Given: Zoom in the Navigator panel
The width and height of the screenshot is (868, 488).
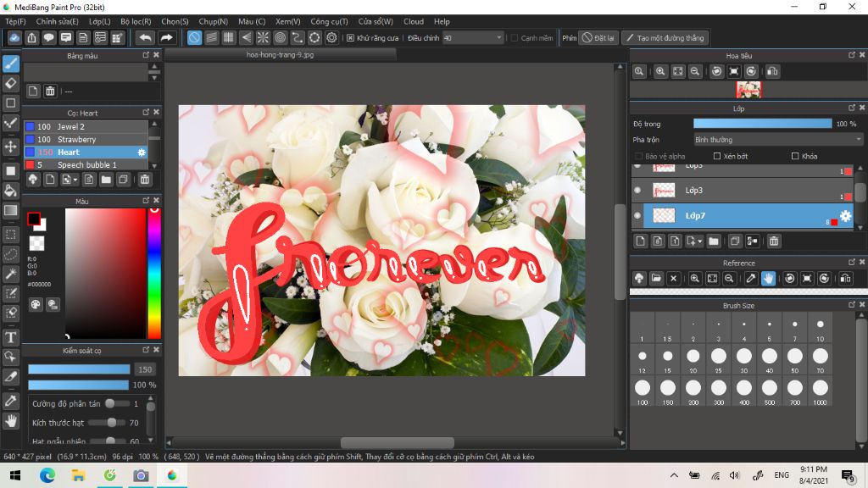Looking at the screenshot, I should (x=660, y=71).
